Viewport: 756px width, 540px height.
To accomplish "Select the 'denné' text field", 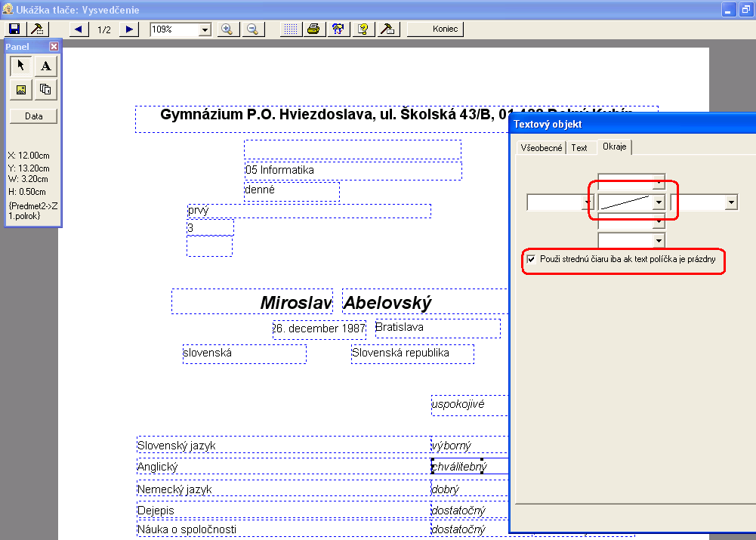I will click(292, 191).
